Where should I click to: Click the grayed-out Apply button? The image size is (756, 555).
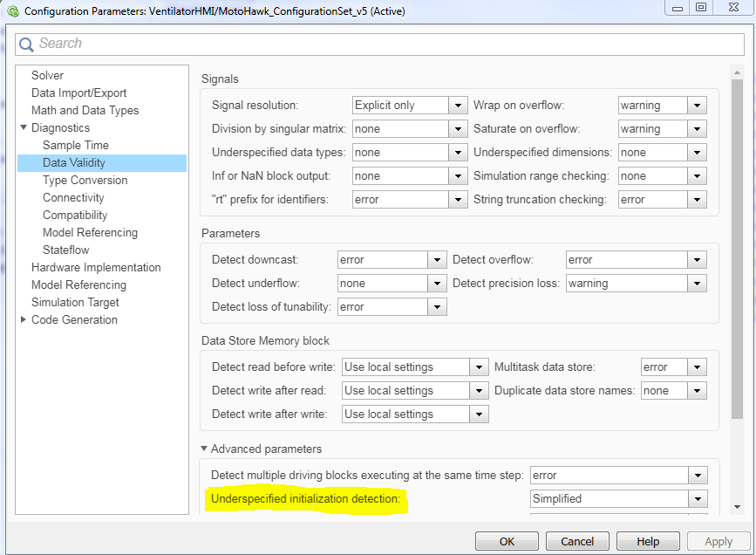(719, 542)
